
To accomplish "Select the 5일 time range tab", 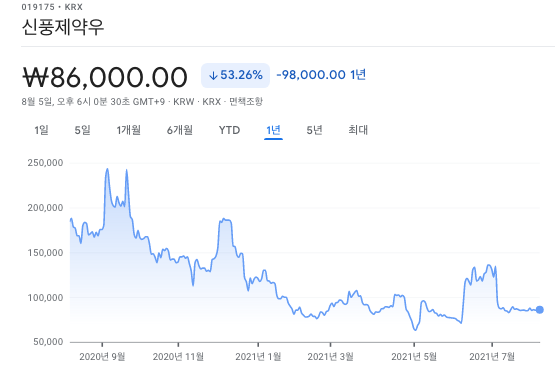I will (82, 130).
